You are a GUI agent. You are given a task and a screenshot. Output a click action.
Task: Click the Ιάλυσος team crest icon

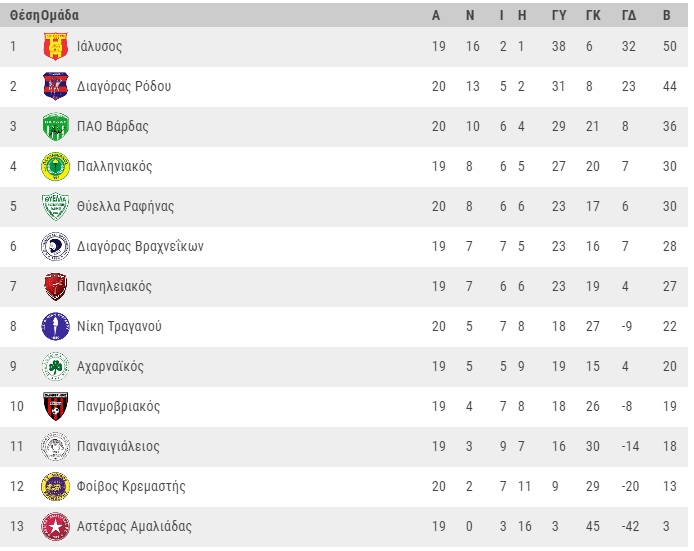[x=55, y=47]
